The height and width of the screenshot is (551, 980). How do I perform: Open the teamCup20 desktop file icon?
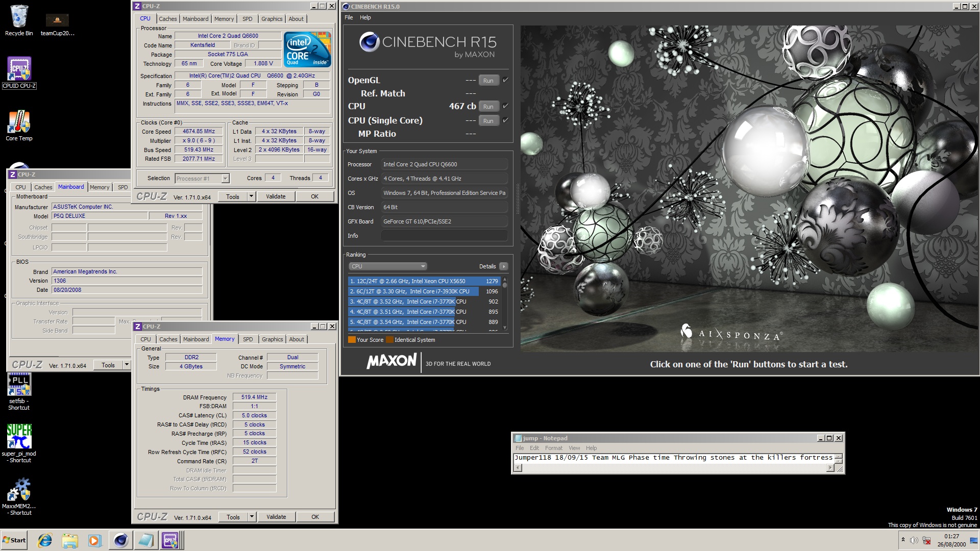coord(57,24)
